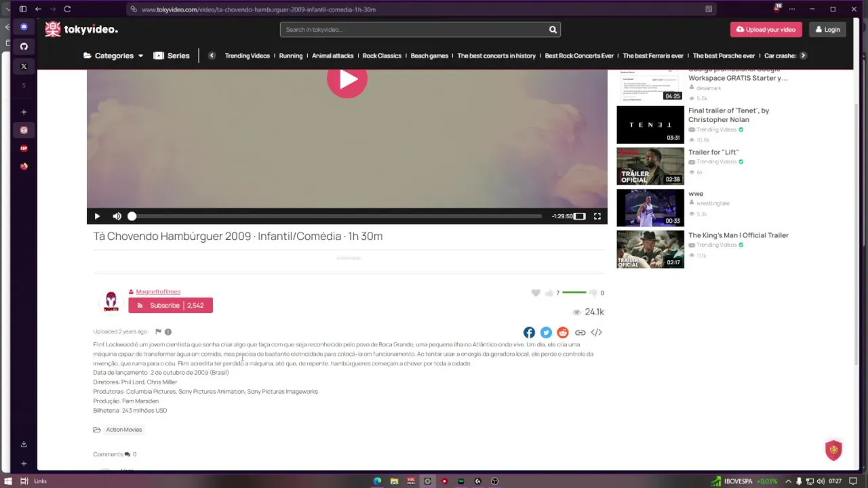Open Microsoft Edge from the taskbar
This screenshot has height=488, width=868.
pos(377,481)
